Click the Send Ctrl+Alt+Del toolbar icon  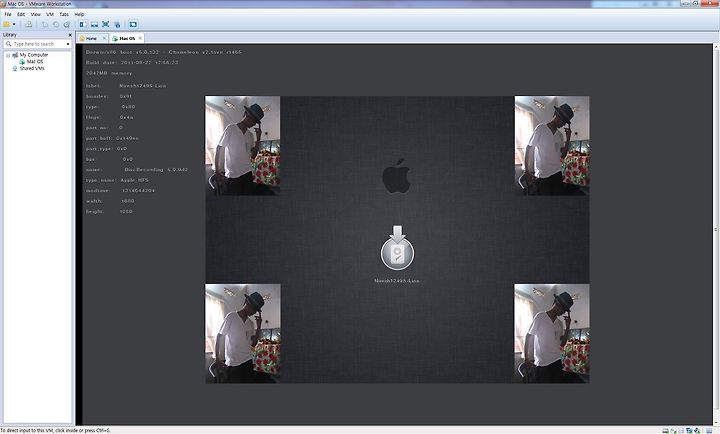28,24
